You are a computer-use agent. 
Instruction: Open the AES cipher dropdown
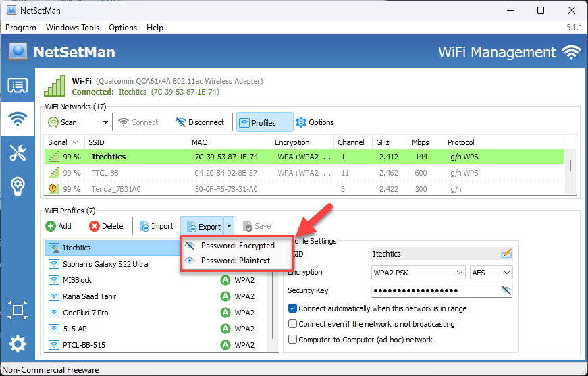[x=491, y=273]
